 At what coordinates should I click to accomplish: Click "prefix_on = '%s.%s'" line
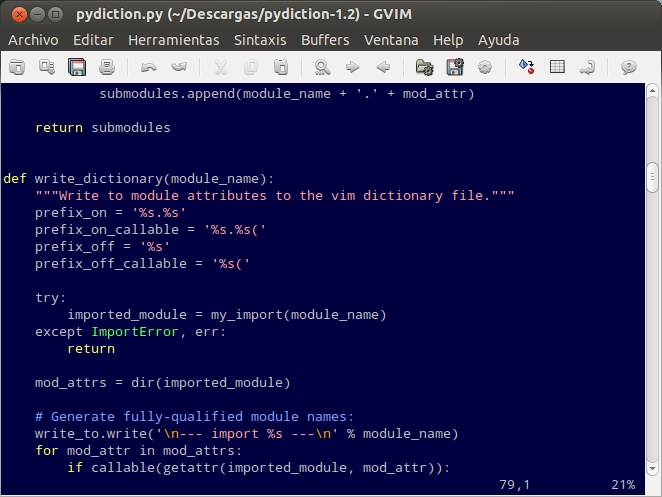point(110,212)
